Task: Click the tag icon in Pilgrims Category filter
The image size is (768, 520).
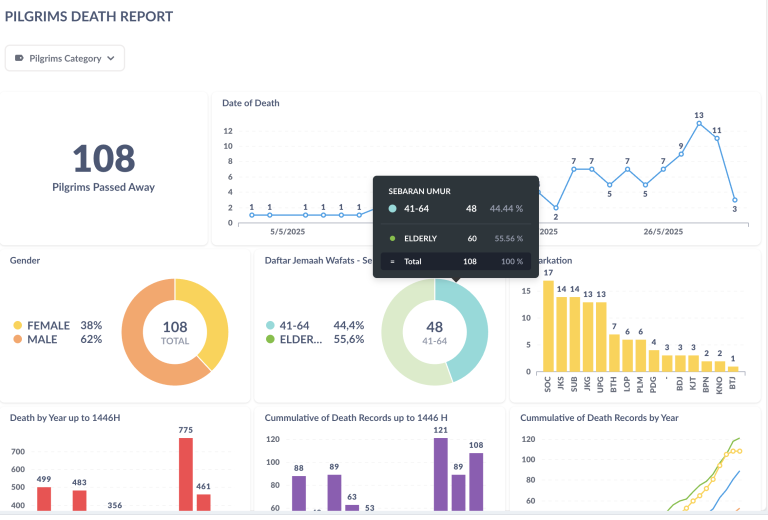Action: pos(19,59)
